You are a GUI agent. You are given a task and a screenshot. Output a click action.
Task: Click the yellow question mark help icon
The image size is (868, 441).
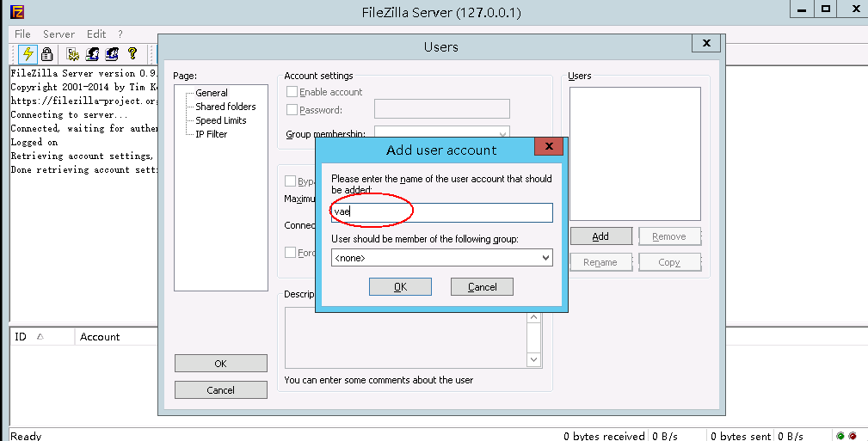click(x=132, y=54)
